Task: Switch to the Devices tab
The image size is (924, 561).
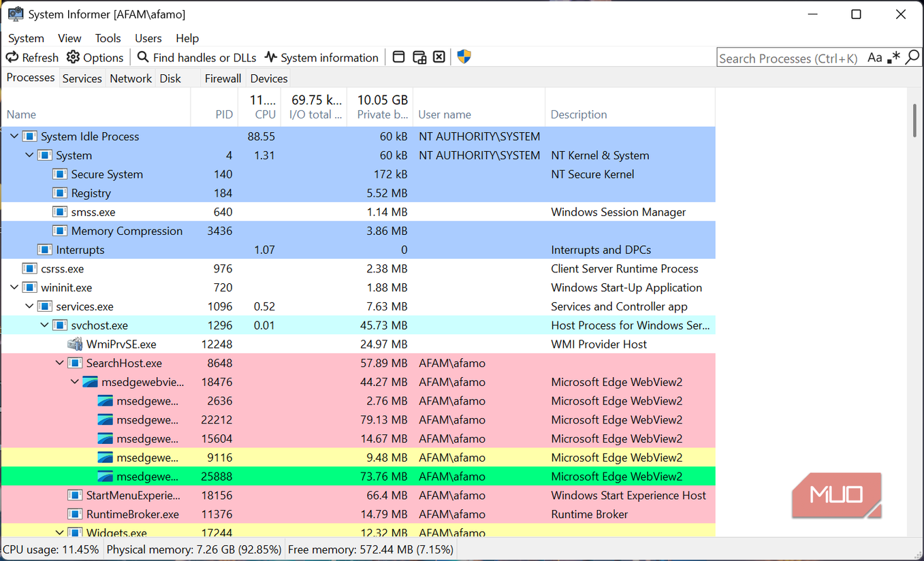Action: (269, 78)
